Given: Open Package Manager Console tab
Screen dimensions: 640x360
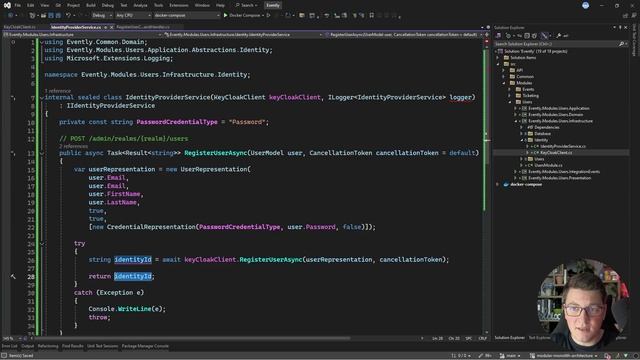Looking at the screenshot, I should point(145,346).
